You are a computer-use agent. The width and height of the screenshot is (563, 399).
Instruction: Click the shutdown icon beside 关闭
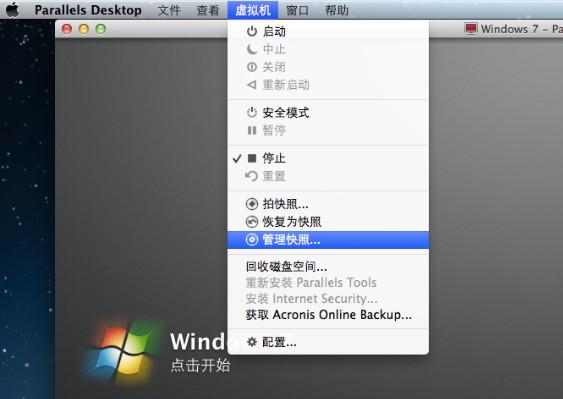(x=252, y=67)
